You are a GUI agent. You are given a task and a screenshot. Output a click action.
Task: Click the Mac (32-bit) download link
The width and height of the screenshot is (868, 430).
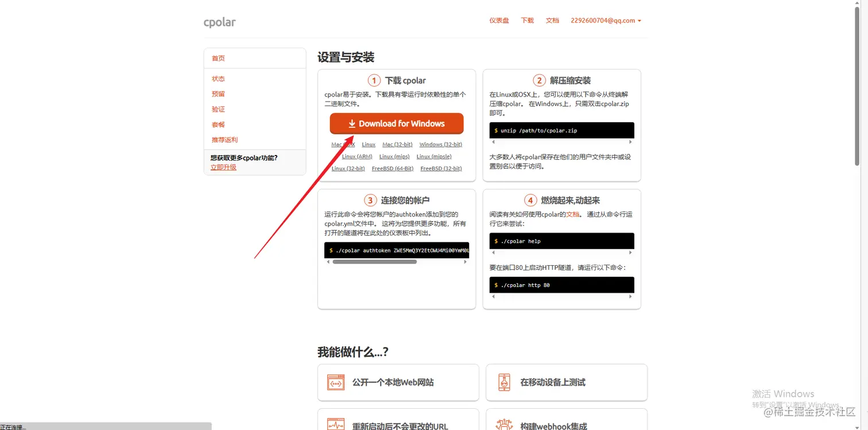(397, 144)
